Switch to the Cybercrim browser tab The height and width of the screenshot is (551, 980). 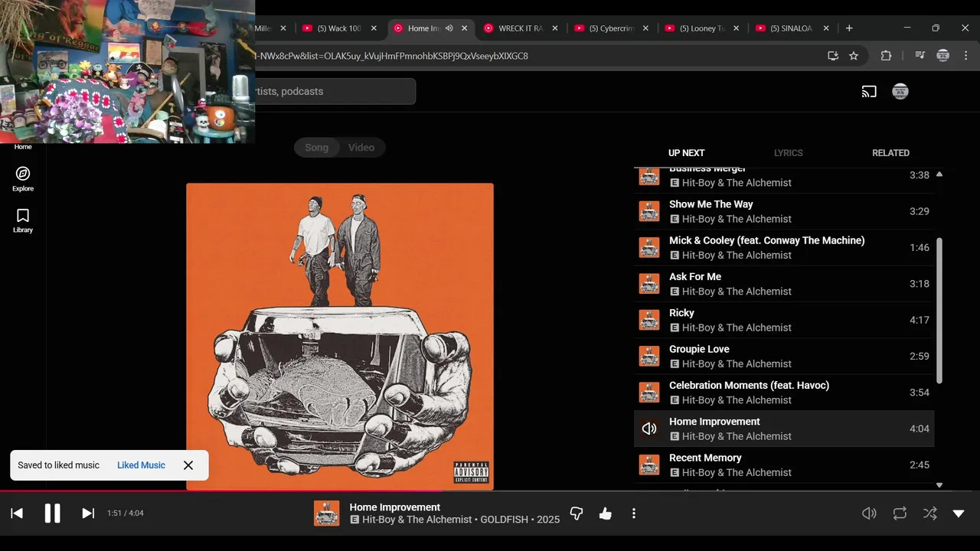coord(611,28)
